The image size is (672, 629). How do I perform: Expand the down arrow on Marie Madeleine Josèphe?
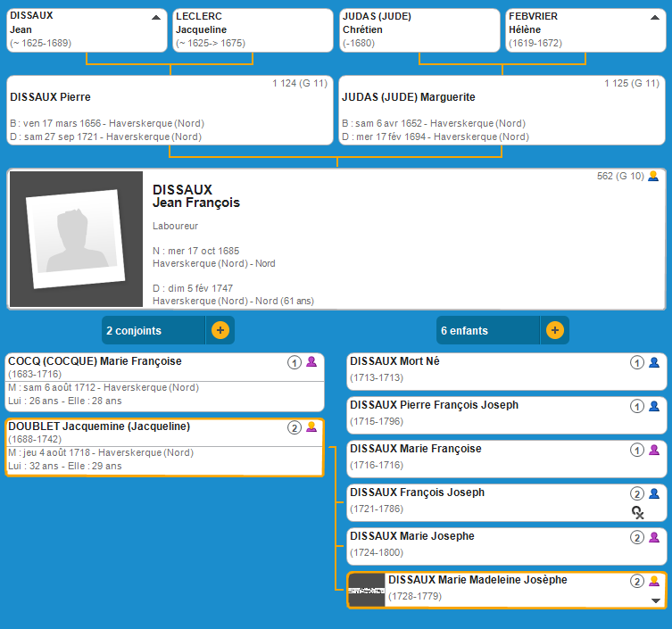(656, 600)
